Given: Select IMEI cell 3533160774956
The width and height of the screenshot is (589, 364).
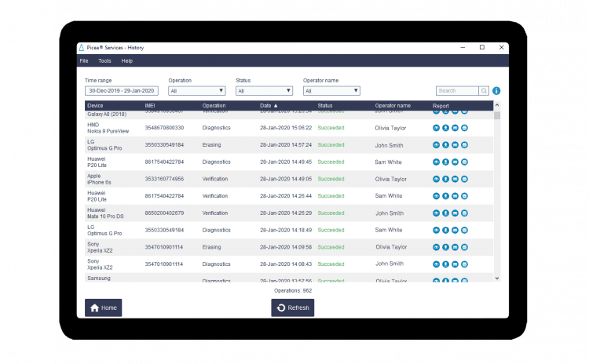Looking at the screenshot, I should 164,179.
